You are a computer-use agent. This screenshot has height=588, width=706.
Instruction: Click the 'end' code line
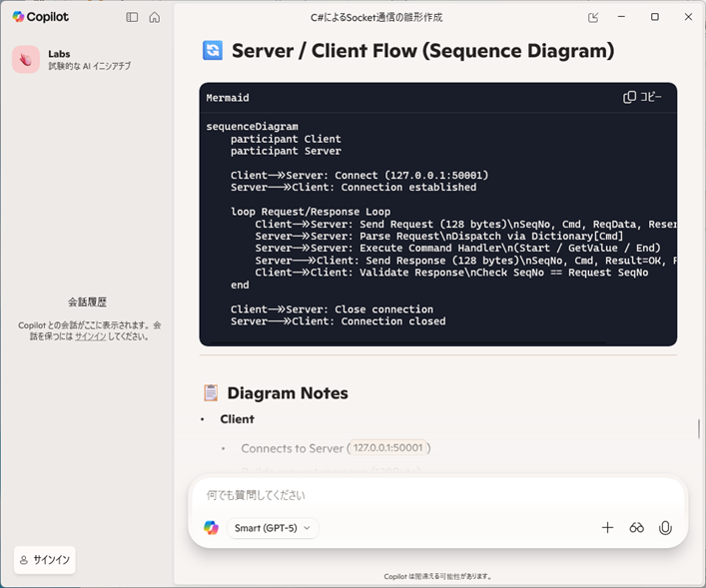pyautogui.click(x=240, y=285)
